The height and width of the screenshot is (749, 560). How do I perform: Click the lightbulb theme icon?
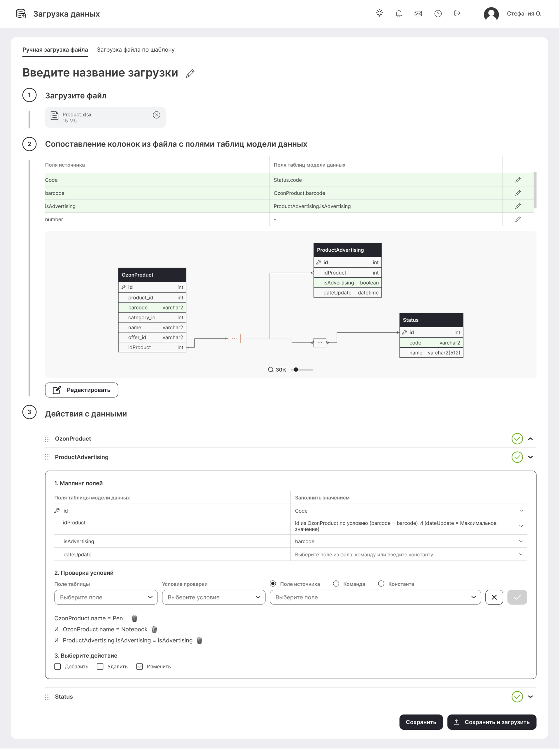point(379,13)
